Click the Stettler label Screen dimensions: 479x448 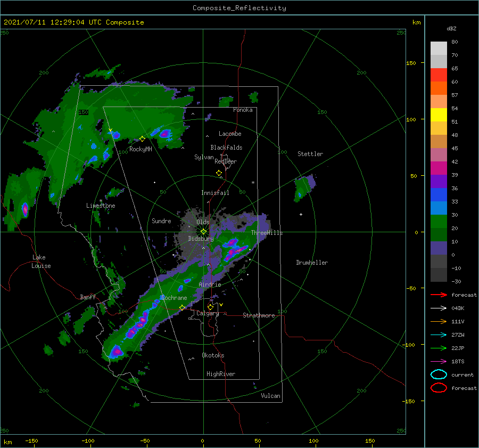coord(310,154)
